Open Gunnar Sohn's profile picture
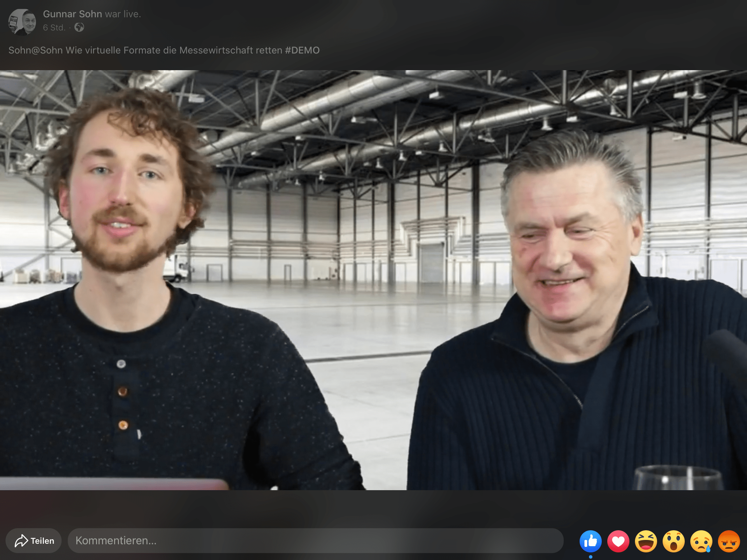 pos(22,22)
